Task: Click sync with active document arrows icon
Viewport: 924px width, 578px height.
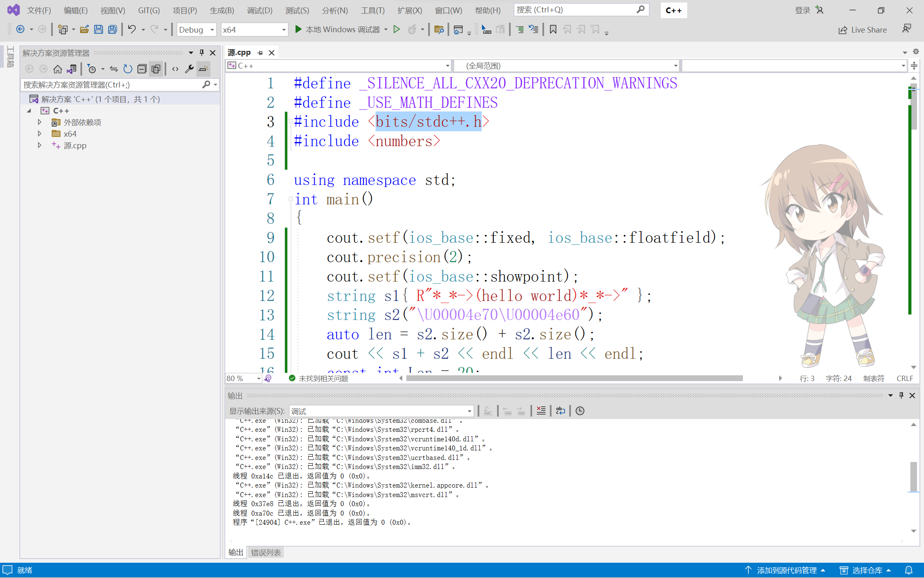Action: coord(114,69)
